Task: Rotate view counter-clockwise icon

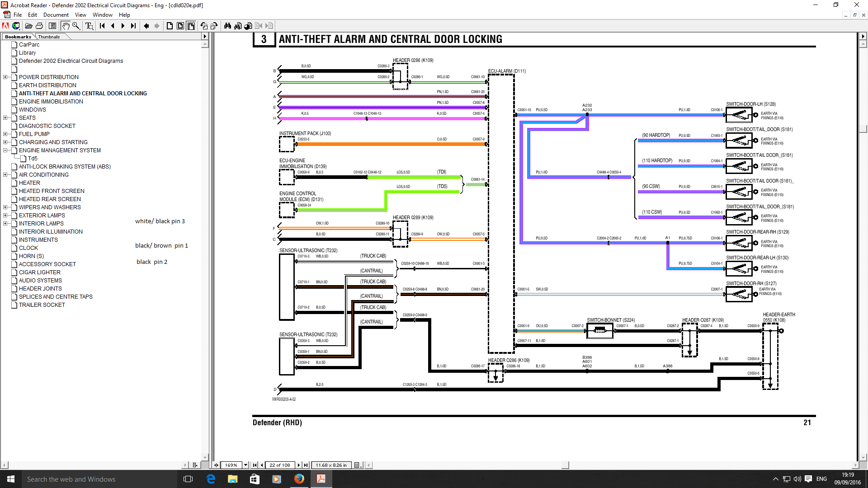Action: [x=204, y=26]
